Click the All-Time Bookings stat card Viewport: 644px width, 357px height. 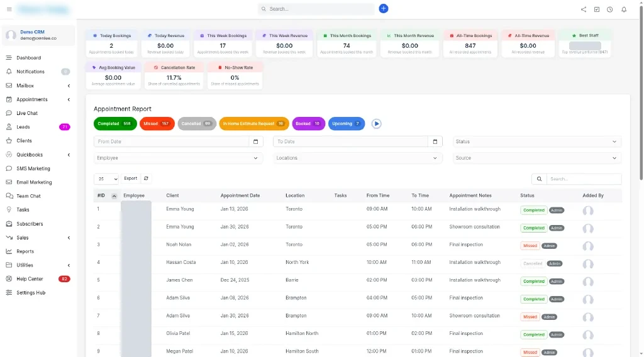[x=470, y=43]
